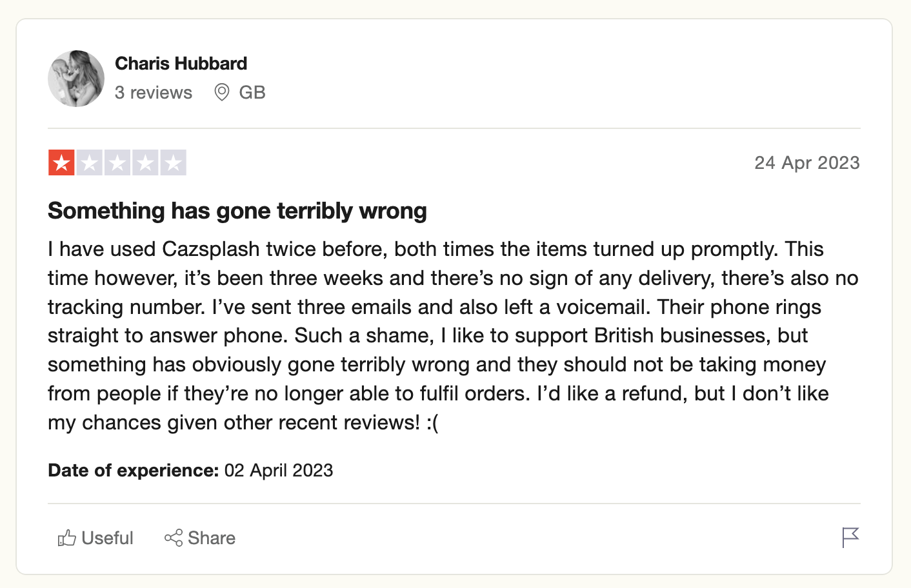The image size is (911, 588).
Task: Open review titled Something has gone terribly wrong
Action: coord(237,211)
